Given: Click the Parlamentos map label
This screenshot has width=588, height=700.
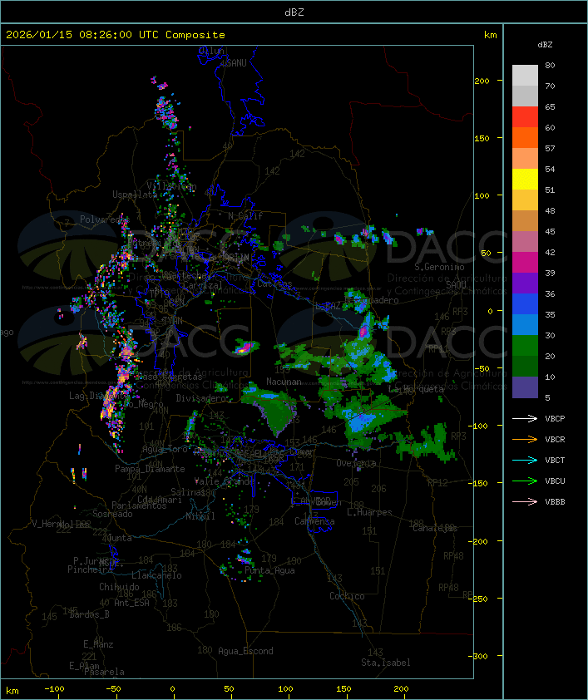Looking at the screenshot, I should click(139, 505).
